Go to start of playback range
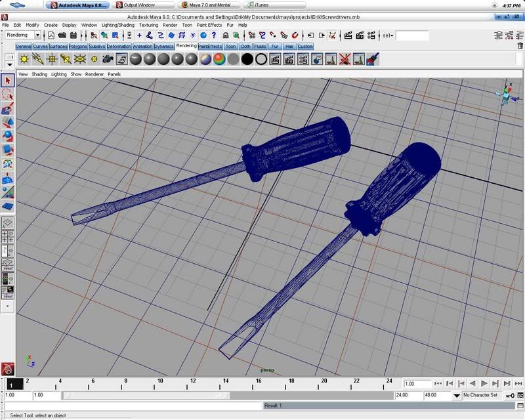525x420 pixels. (x=438, y=383)
